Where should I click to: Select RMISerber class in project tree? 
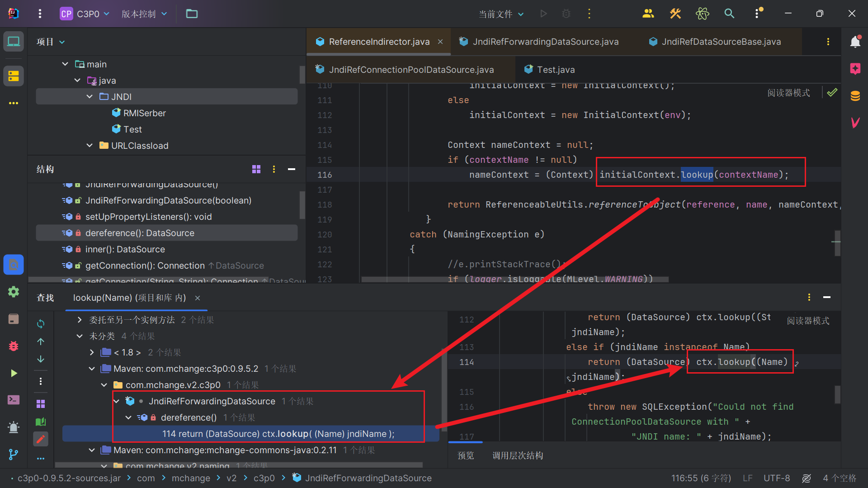[x=145, y=113]
